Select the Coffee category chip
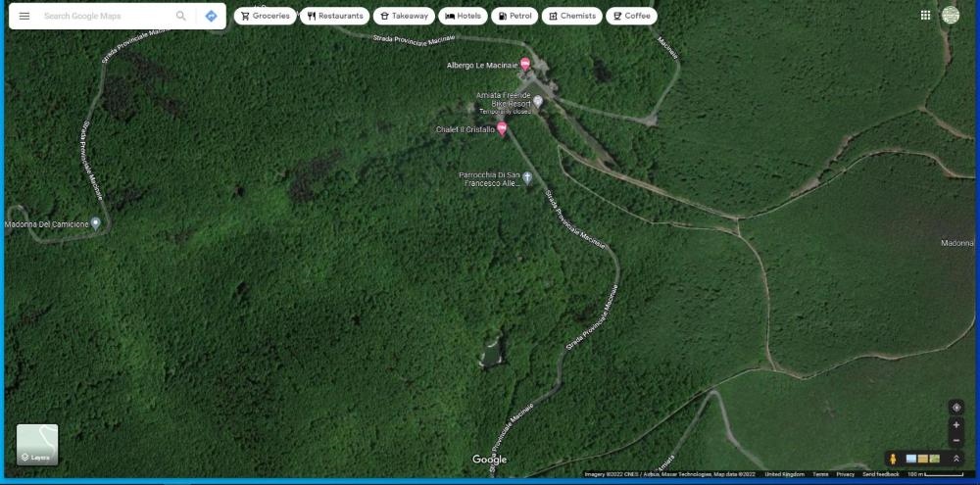This screenshot has width=980, height=485. point(631,16)
